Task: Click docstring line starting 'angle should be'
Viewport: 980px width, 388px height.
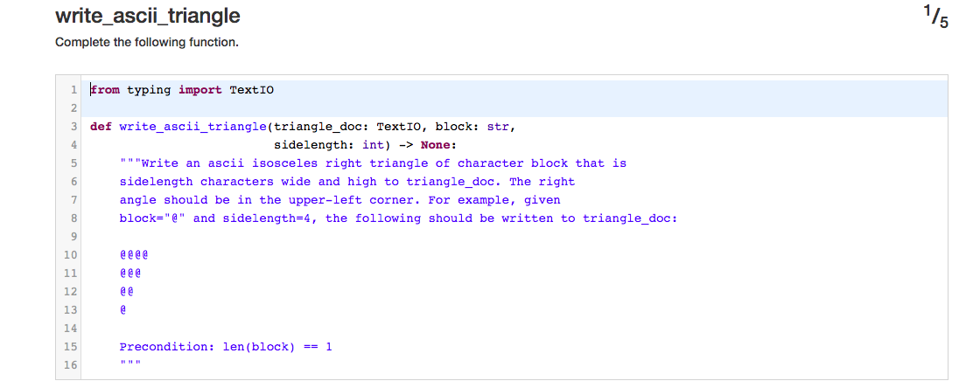Action: [x=340, y=200]
